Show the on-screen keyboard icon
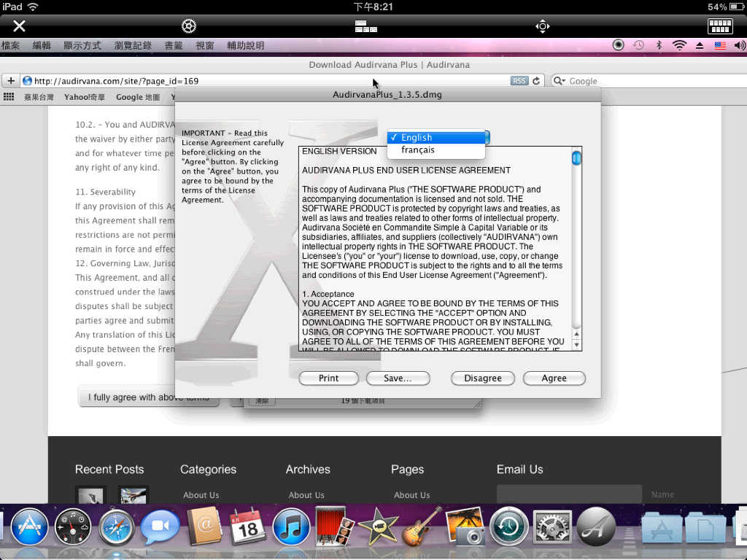747x560 pixels. click(720, 26)
